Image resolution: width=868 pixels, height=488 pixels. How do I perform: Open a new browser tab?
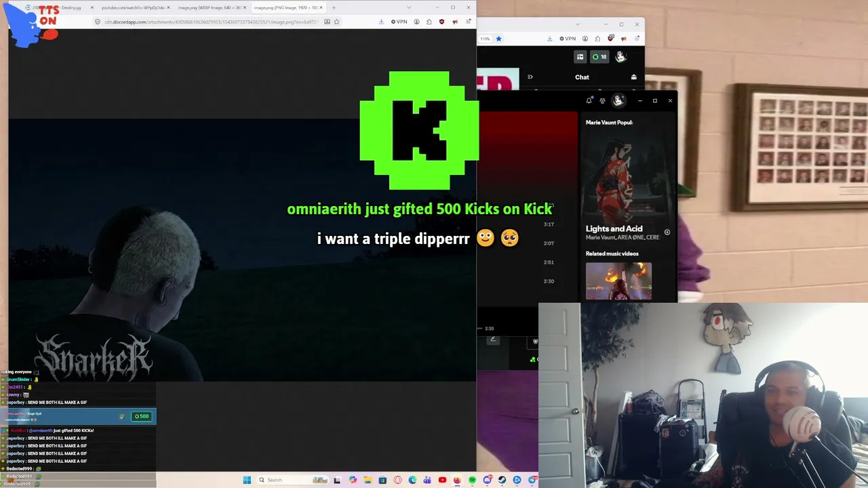point(334,7)
